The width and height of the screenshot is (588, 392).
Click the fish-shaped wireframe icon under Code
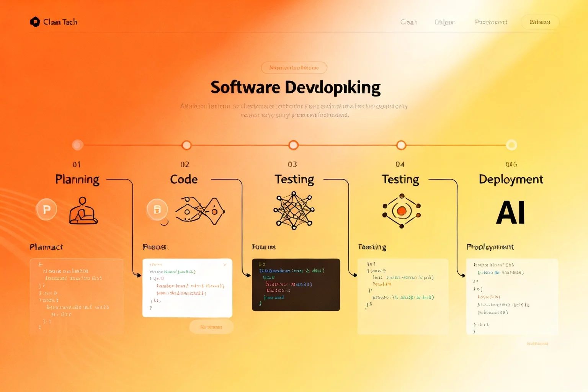pyautogui.click(x=200, y=210)
